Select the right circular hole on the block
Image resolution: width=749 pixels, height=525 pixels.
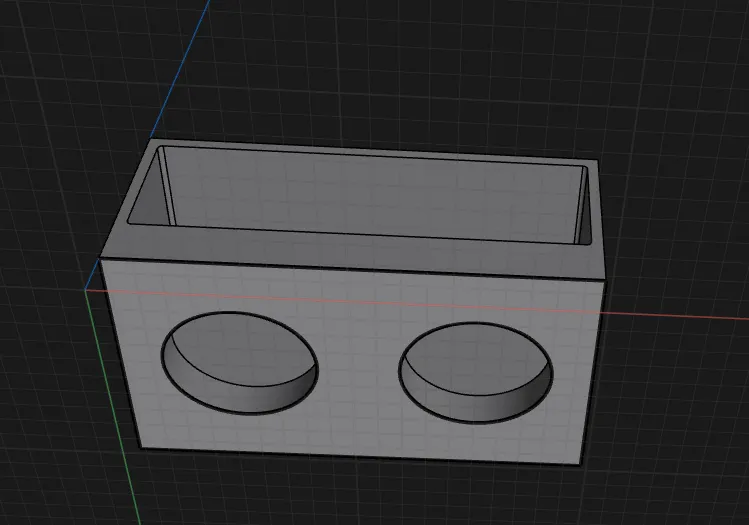click(x=476, y=373)
